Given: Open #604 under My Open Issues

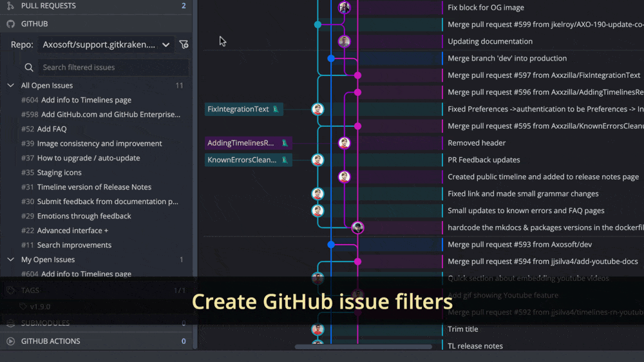Looking at the screenshot, I should point(77,274).
